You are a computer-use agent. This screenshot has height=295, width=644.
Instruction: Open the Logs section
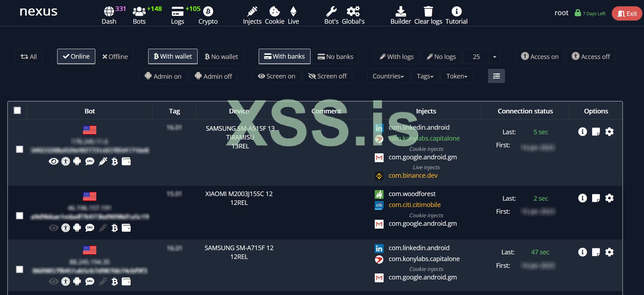[x=177, y=16]
